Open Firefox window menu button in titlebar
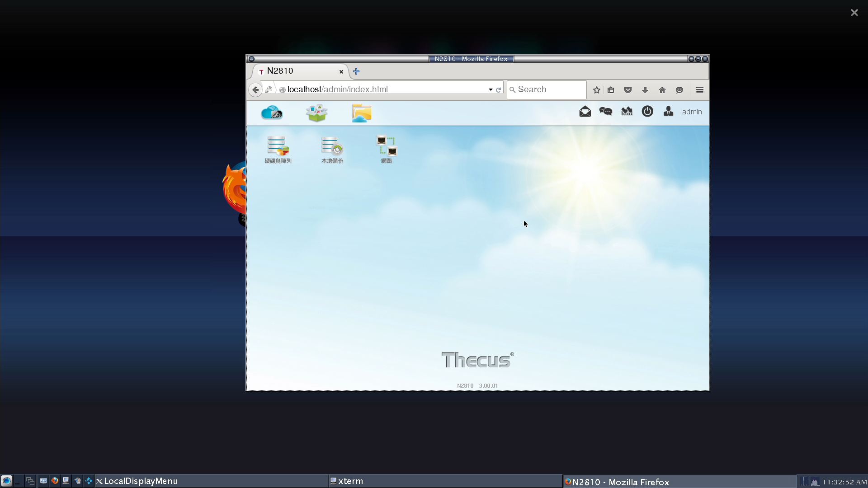 (251, 59)
